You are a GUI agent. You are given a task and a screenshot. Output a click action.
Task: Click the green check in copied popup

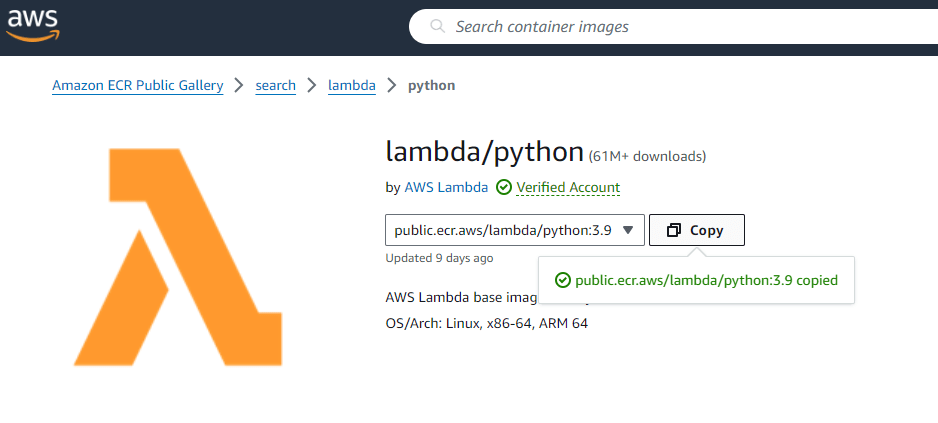point(563,281)
